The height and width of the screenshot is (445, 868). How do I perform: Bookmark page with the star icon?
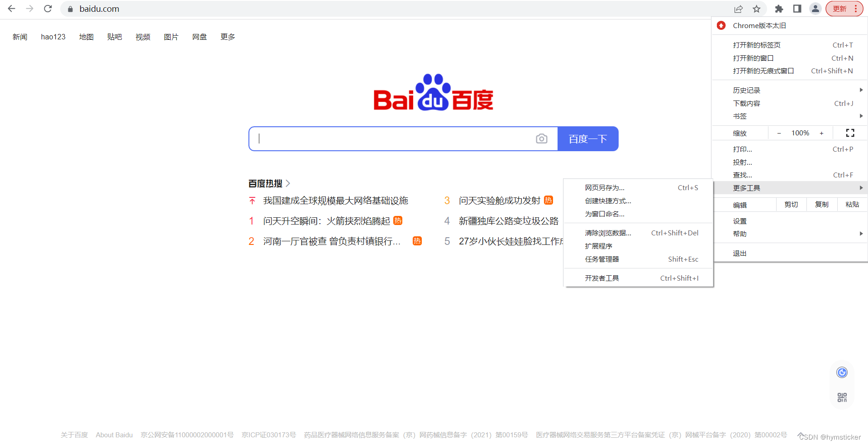point(757,9)
